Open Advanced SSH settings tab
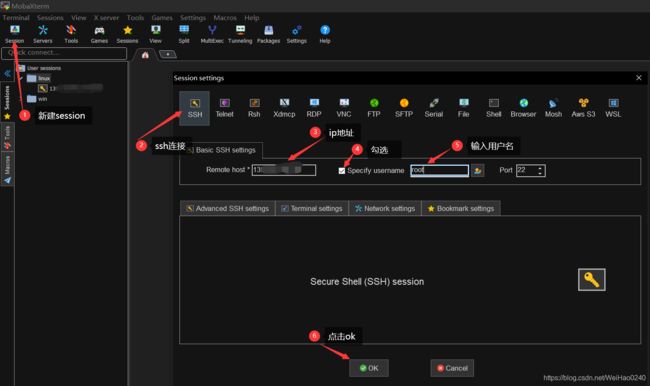 (228, 209)
